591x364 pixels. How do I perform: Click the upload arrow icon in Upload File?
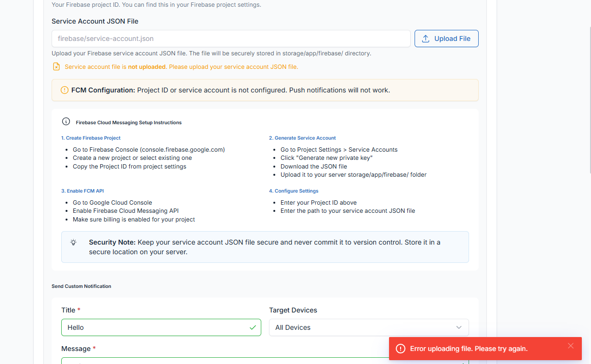[x=426, y=39]
